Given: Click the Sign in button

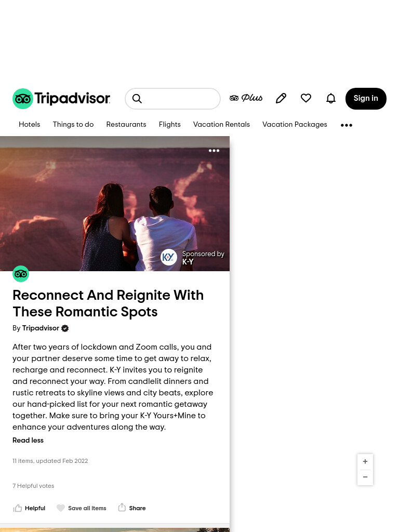Looking at the screenshot, I should [x=366, y=98].
